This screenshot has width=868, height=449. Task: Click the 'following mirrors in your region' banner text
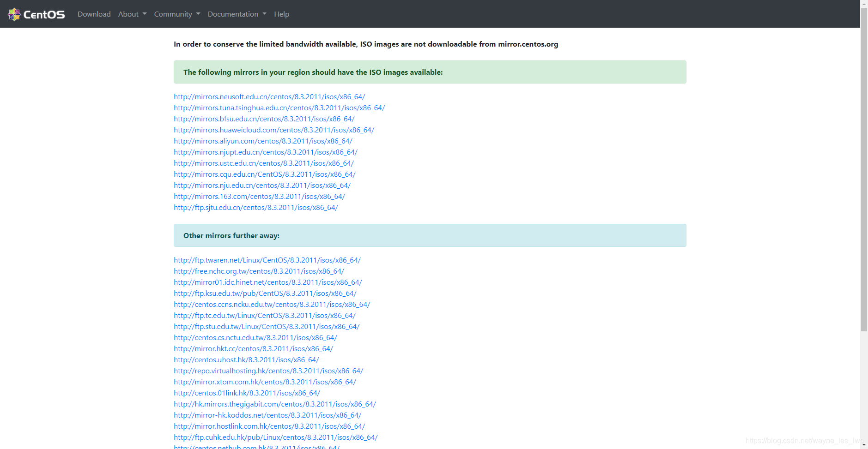pos(313,72)
